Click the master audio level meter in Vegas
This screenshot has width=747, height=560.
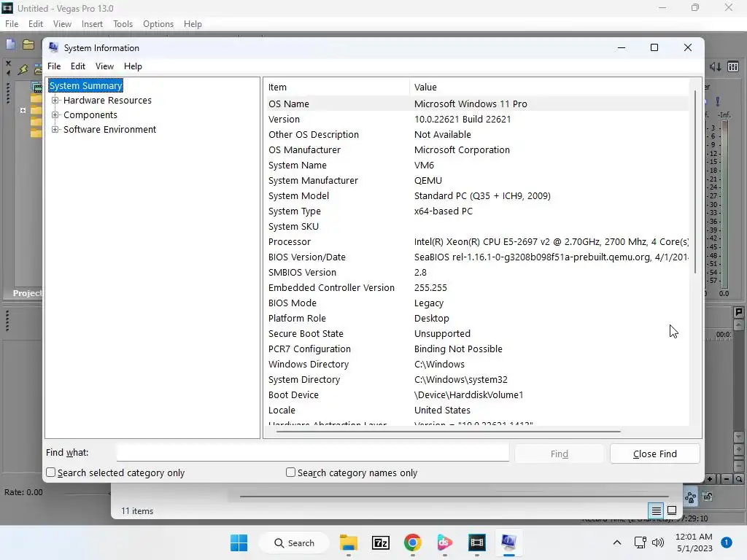(x=724, y=204)
